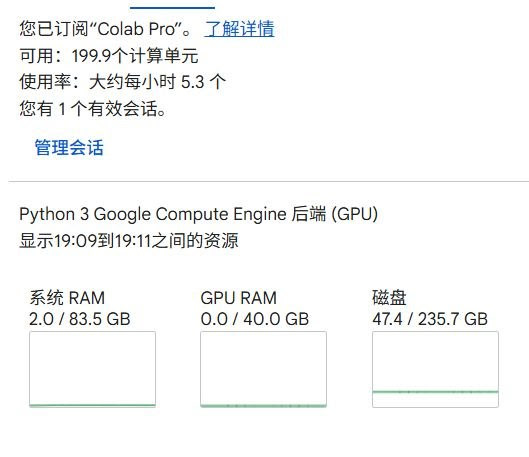Click the 显示19:09到19:11之间的资源 time range text
This screenshot has height=457, width=529.
pos(129,241)
